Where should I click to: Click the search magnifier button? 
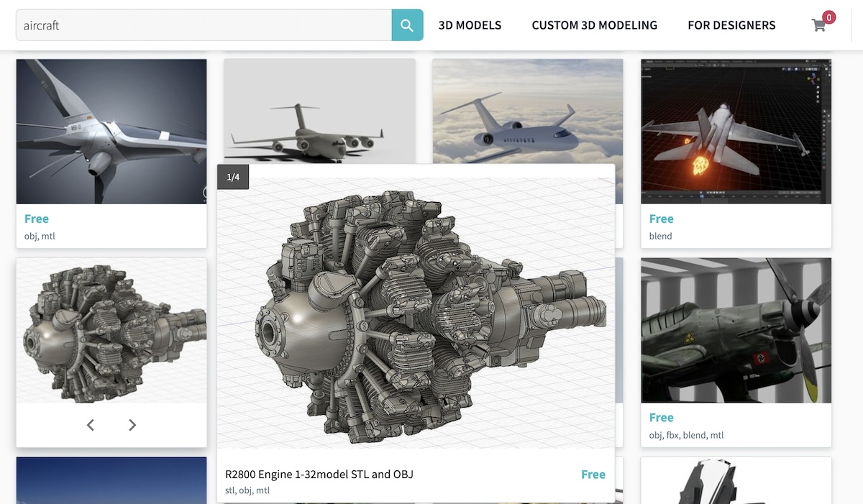click(407, 25)
